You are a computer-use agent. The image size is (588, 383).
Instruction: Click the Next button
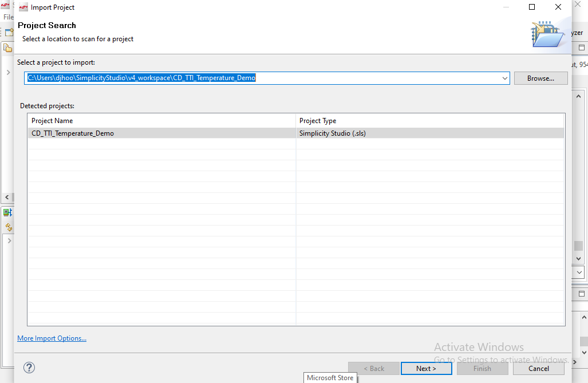pos(426,368)
